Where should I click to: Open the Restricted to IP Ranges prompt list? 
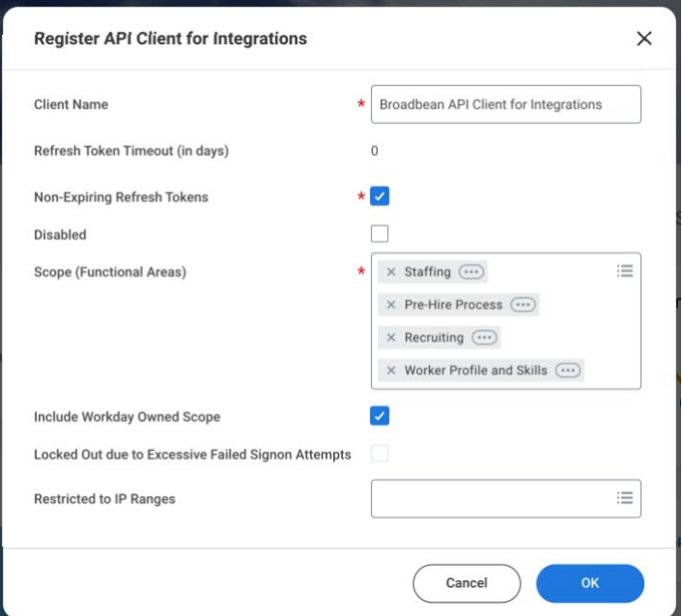[x=625, y=497]
